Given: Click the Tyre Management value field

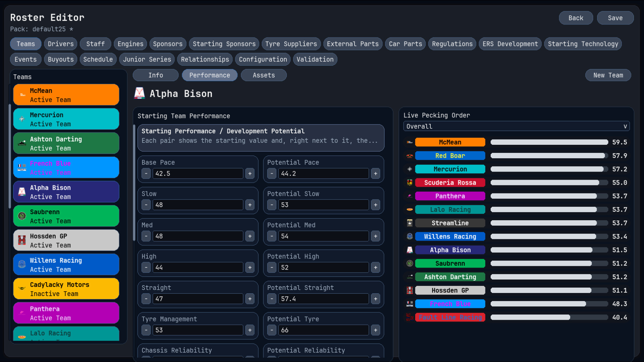Looking at the screenshot, I should point(198,330).
